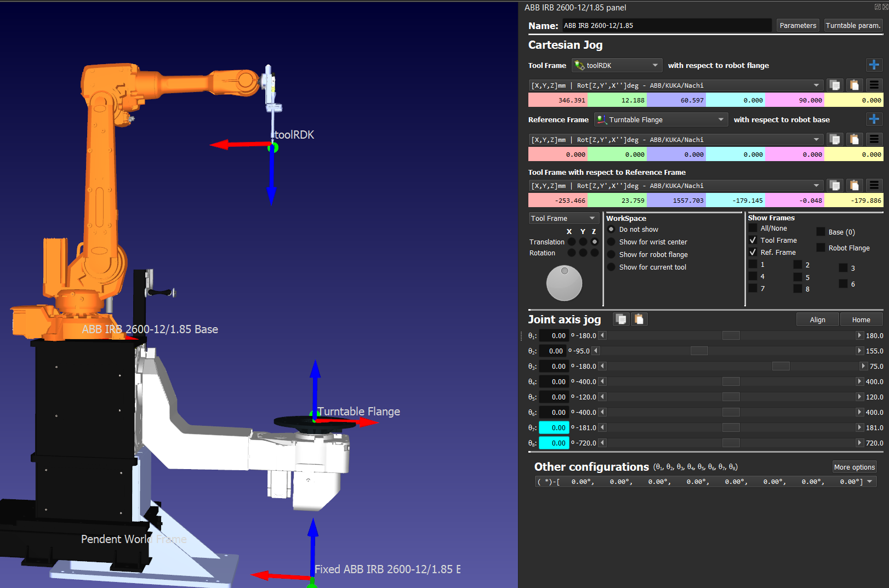Open the hamburger menu for Tool Frame pose
The height and width of the screenshot is (588, 889).
(x=874, y=85)
